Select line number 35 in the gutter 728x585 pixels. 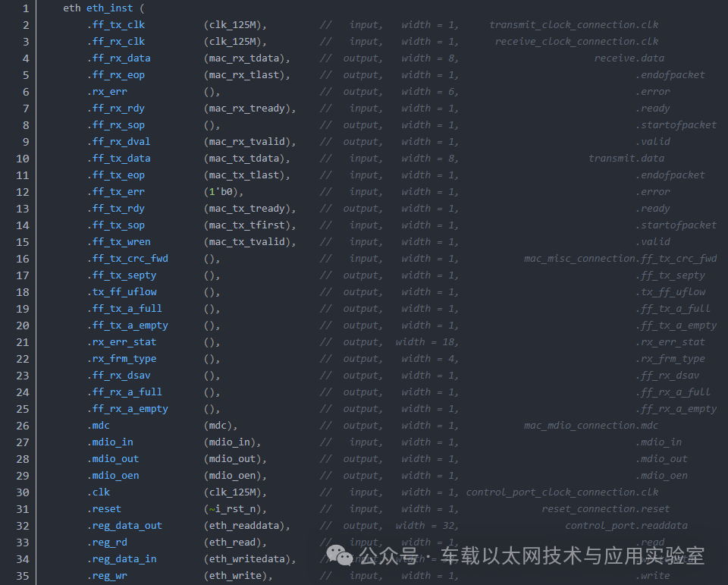point(23,576)
